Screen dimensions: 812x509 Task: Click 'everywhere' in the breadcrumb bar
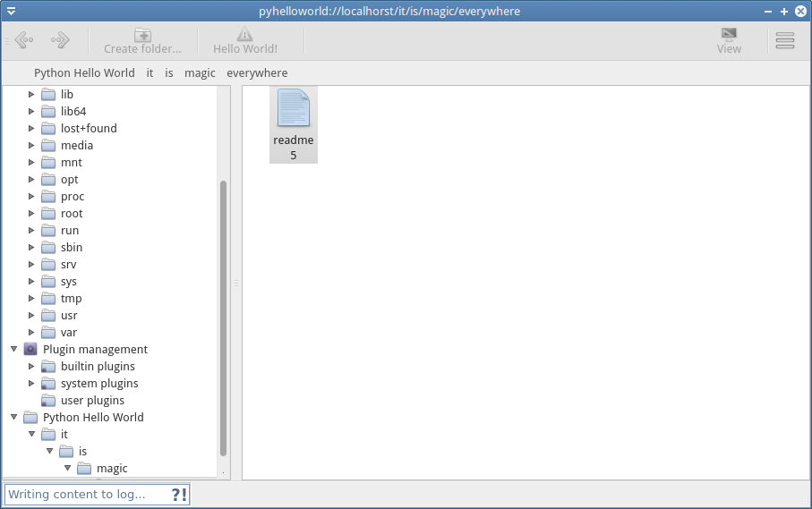pos(257,73)
